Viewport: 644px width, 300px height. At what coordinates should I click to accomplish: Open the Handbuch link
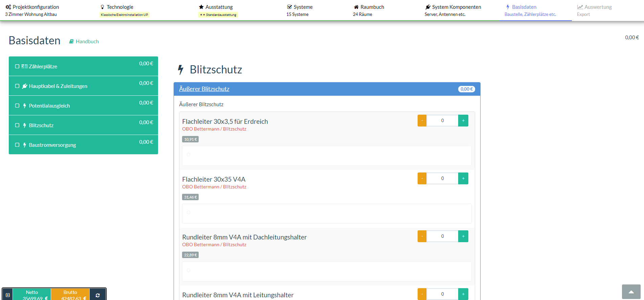87,42
